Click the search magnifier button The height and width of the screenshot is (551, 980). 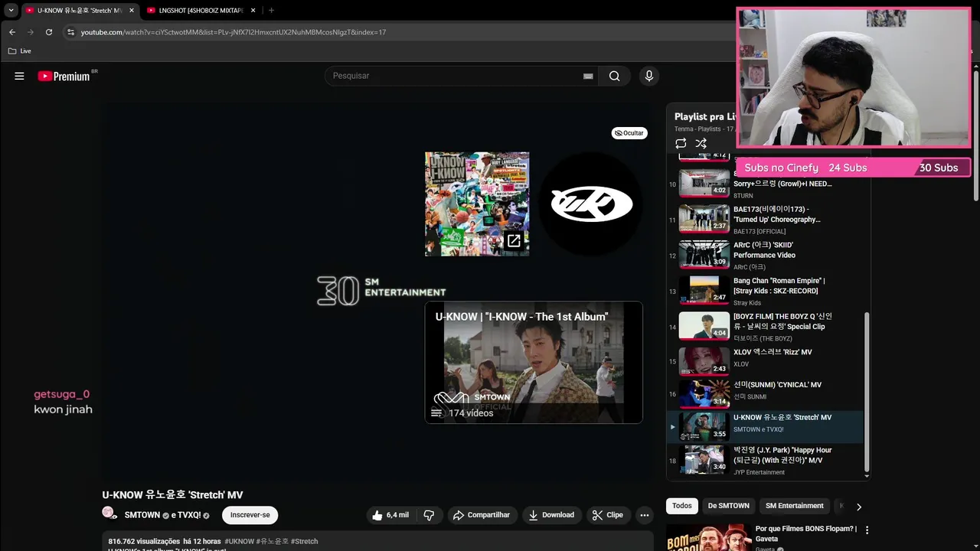pos(614,76)
